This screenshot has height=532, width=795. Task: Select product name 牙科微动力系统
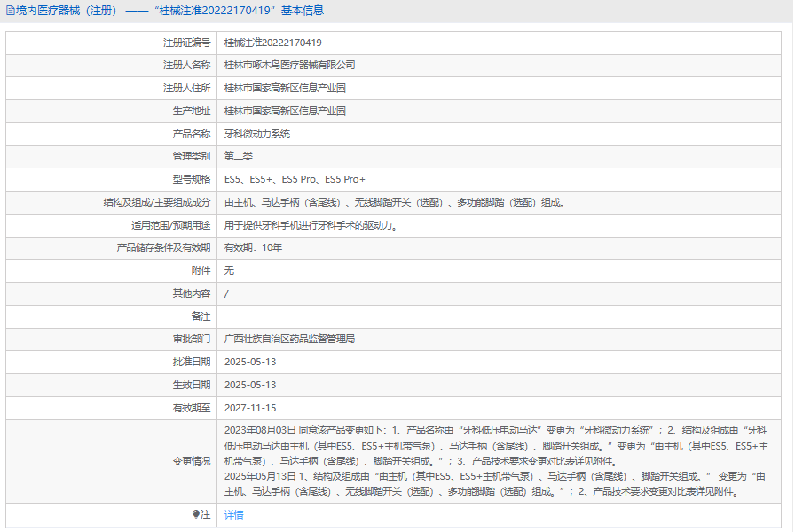click(x=257, y=134)
